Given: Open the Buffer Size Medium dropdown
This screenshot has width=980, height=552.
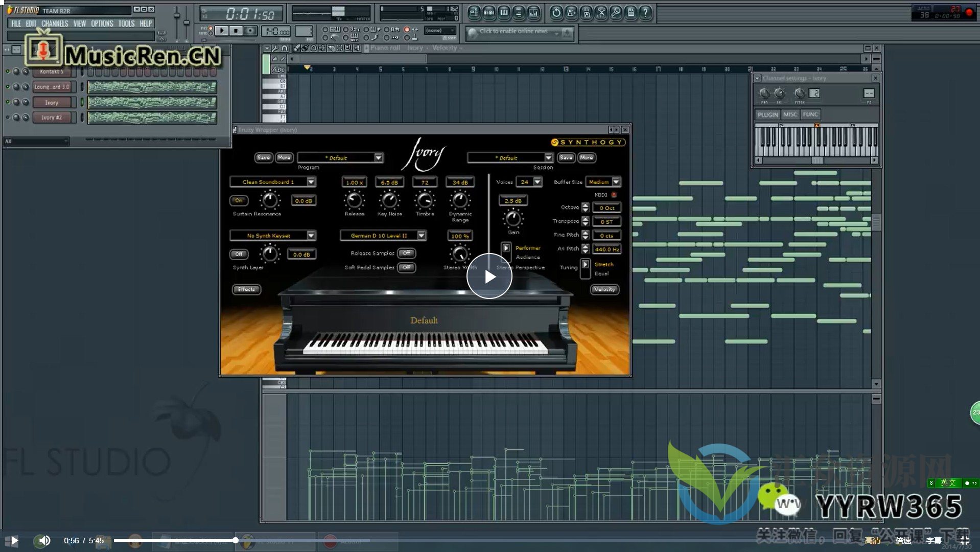Looking at the screenshot, I should [x=616, y=182].
